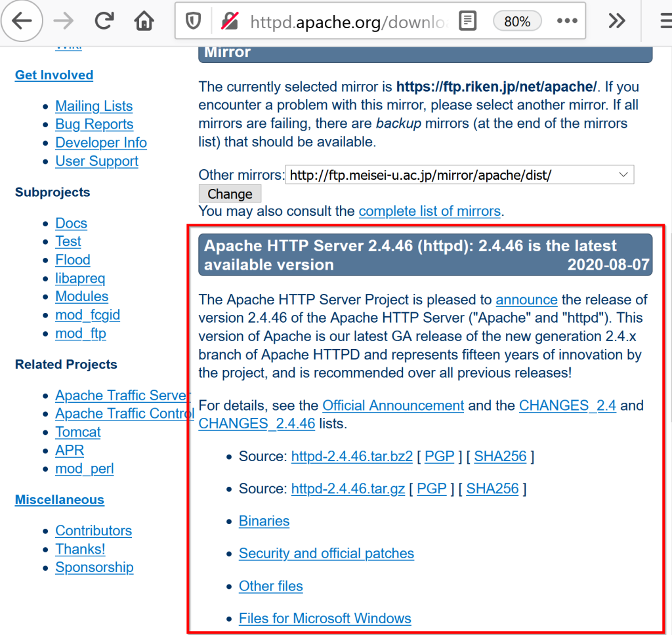Click the browser forward arrow button
The height and width of the screenshot is (635, 672).
click(x=64, y=22)
